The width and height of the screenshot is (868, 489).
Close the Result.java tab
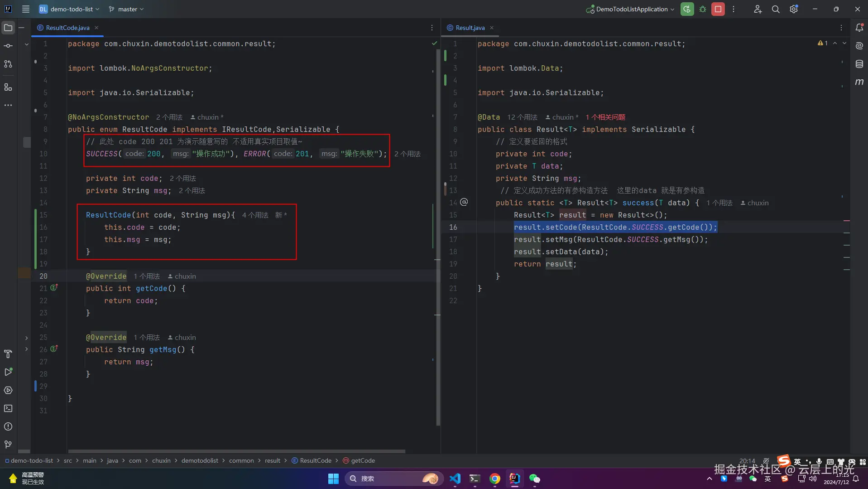pos(492,28)
